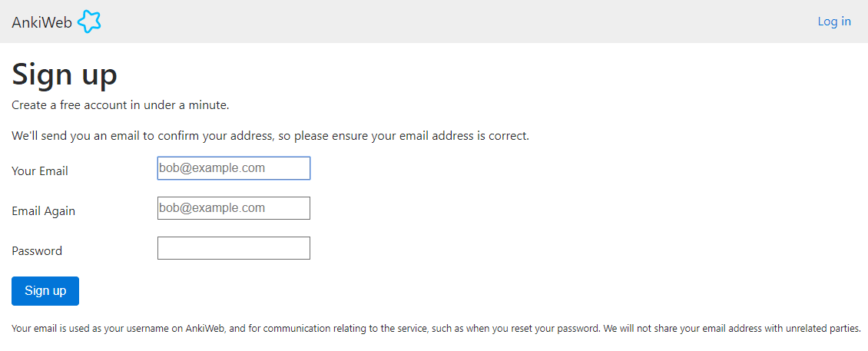Click the Your Email field label

click(x=40, y=171)
